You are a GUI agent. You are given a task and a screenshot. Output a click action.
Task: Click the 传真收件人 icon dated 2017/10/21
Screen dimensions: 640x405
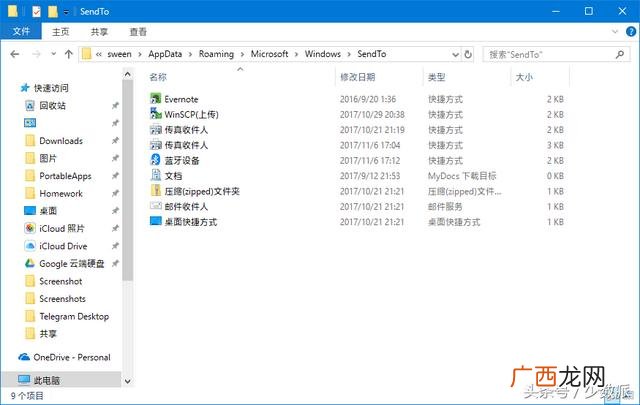click(156, 129)
